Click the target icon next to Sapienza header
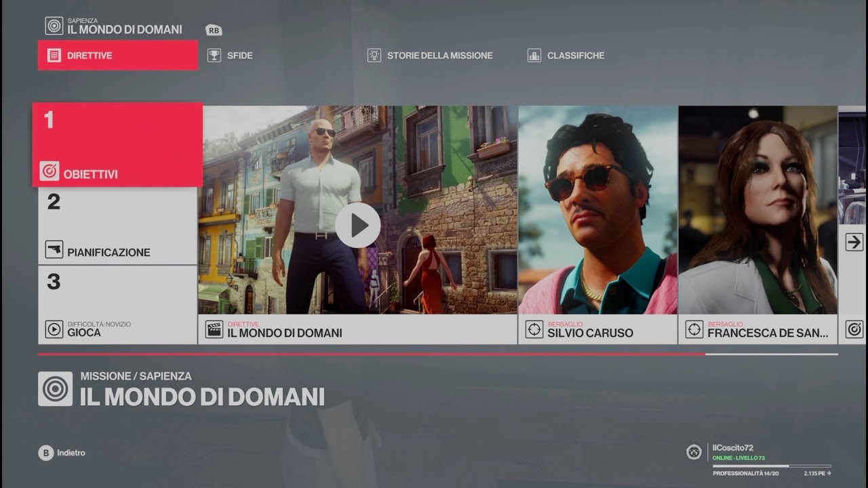The image size is (868, 488). tap(54, 26)
